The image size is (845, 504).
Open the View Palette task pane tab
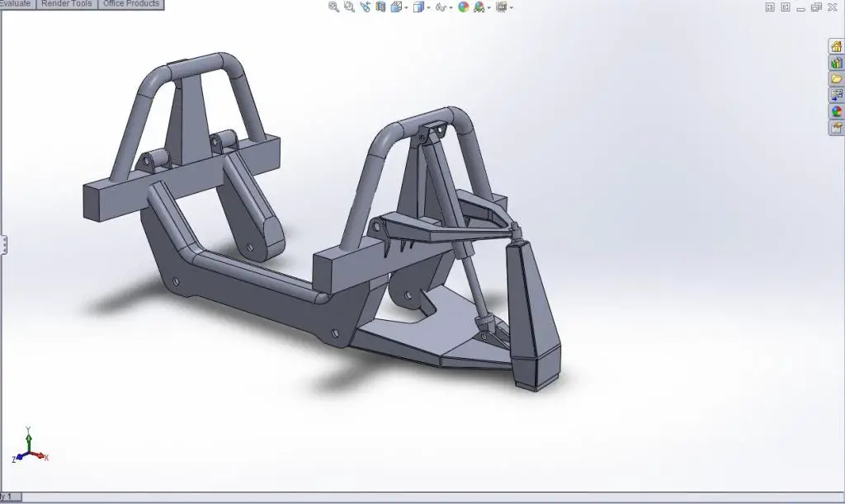pyautogui.click(x=837, y=95)
